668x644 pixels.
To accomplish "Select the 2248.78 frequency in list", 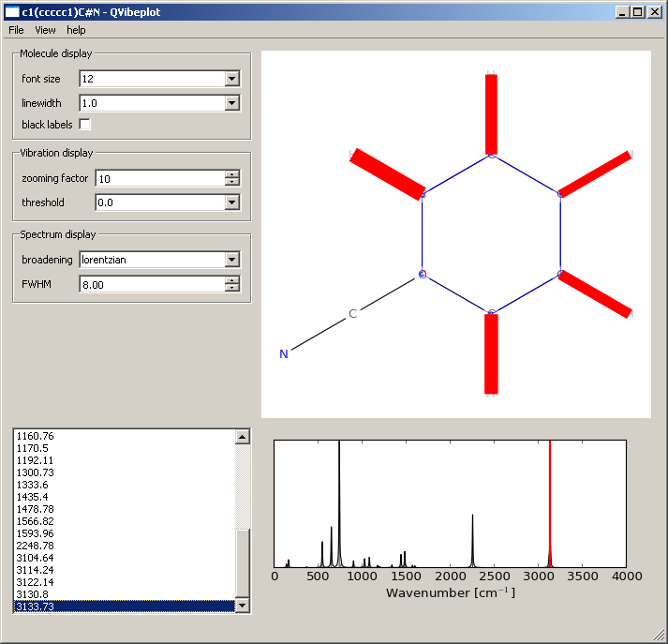I will 37,546.
